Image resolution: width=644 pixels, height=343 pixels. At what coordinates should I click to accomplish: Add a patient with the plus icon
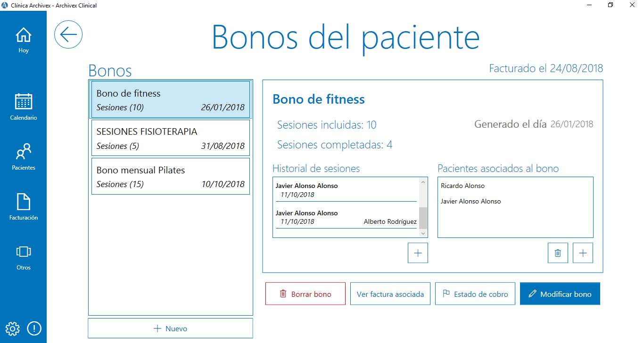click(583, 253)
